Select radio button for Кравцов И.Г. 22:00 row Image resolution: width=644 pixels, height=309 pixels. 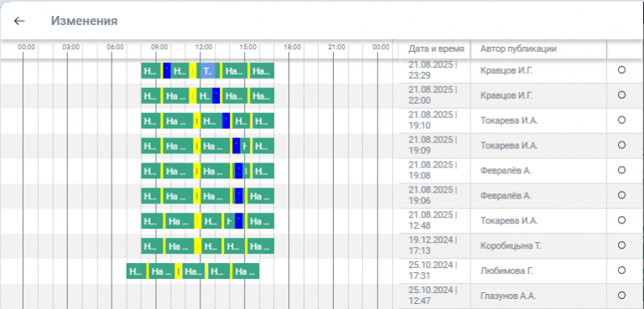(621, 95)
